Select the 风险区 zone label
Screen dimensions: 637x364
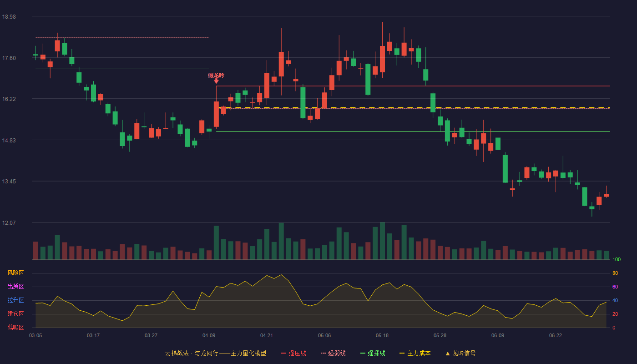pos(15,273)
